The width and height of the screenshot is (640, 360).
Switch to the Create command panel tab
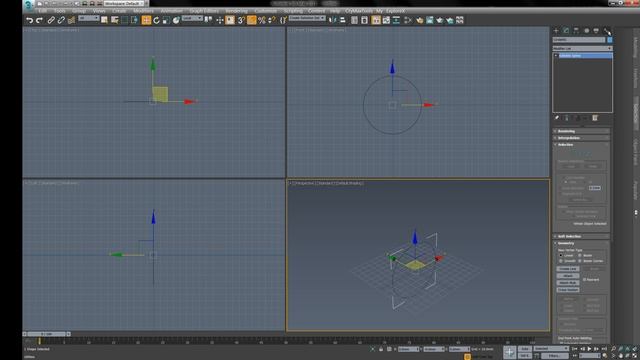556,31
